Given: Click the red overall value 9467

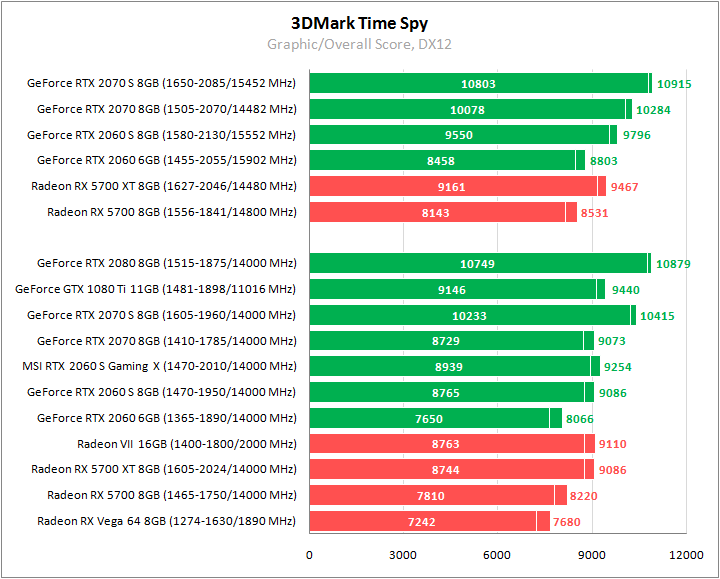Looking at the screenshot, I should 624,187.
